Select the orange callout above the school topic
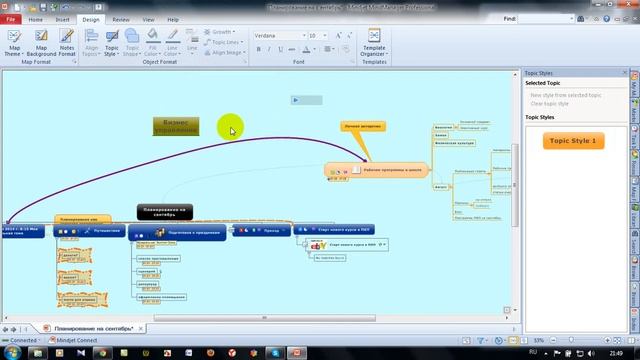Screen dimensions: 640x360 (x=363, y=127)
